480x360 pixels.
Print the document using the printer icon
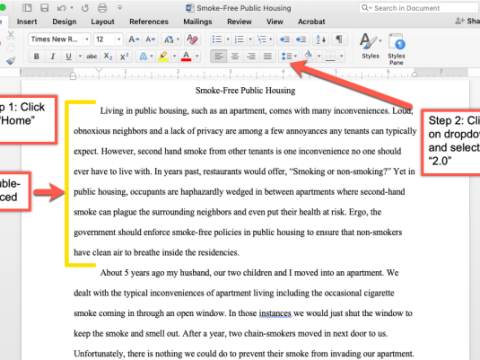(x=102, y=8)
